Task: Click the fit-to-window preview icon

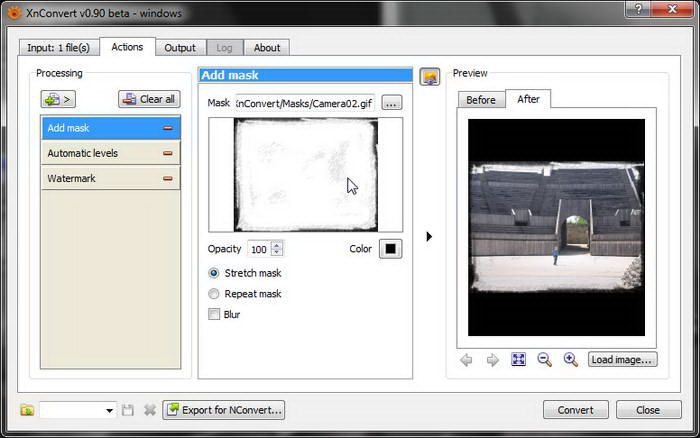Action: tap(518, 360)
